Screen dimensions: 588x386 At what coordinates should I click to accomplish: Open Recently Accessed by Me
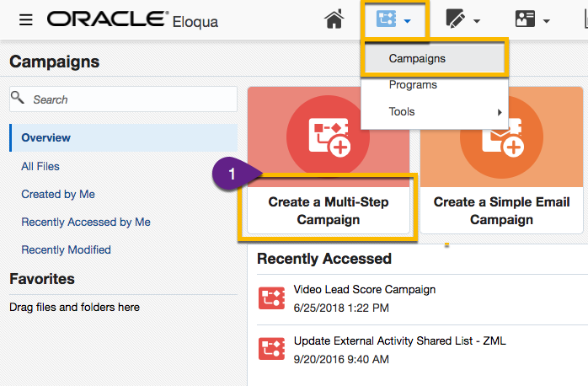pos(86,222)
